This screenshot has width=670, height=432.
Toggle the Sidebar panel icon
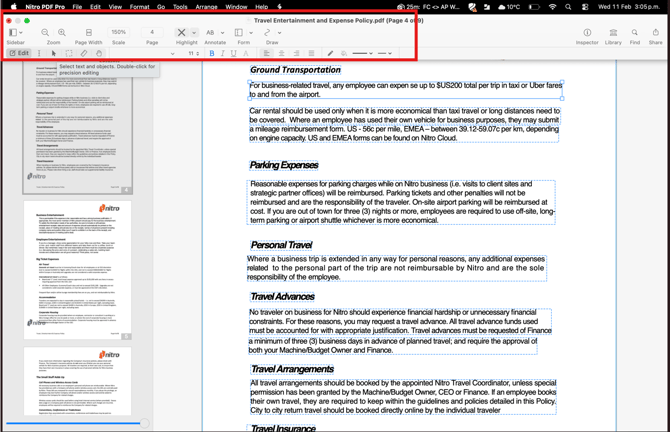point(13,32)
